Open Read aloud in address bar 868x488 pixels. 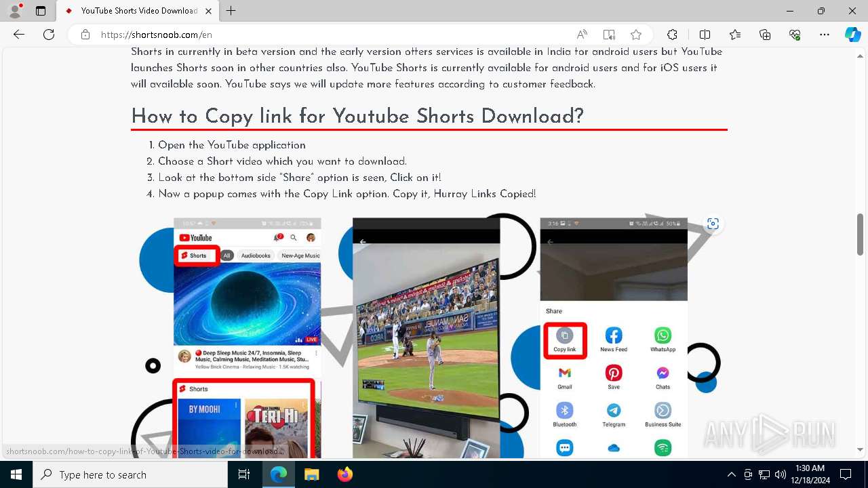click(582, 35)
